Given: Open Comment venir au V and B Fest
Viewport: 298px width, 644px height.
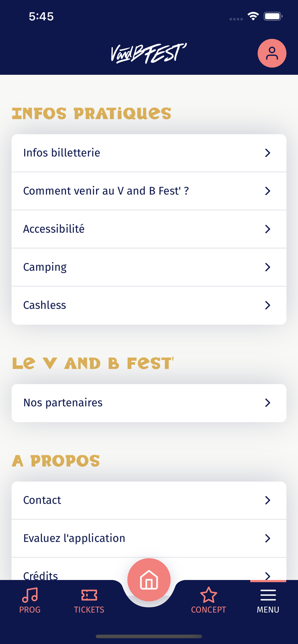Looking at the screenshot, I should tap(149, 191).
